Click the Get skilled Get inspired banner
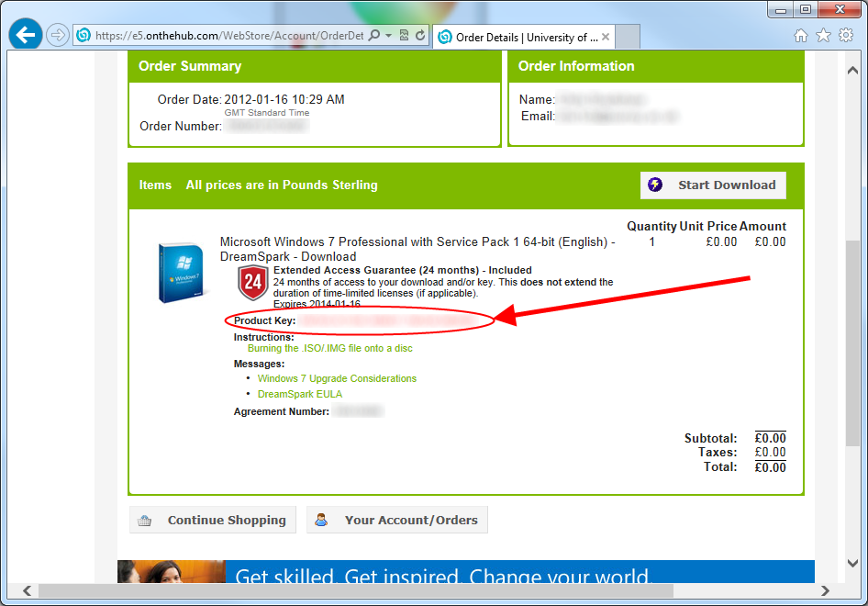Screen dimensions: 868x606 pos(466,572)
